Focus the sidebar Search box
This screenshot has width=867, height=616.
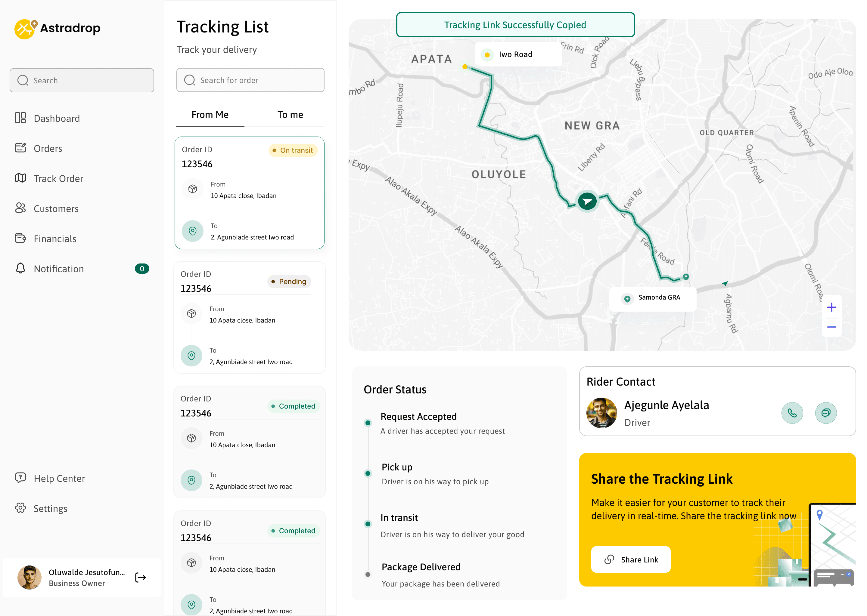(82, 80)
